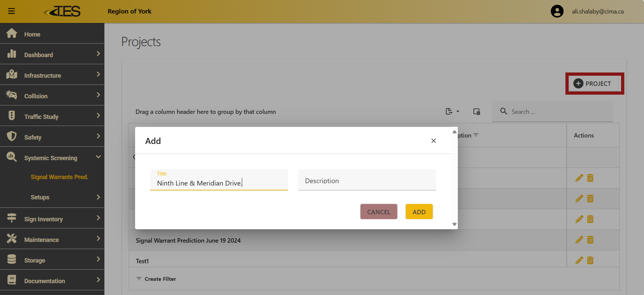
Task: Click the export data icon
Action: [x=449, y=112]
